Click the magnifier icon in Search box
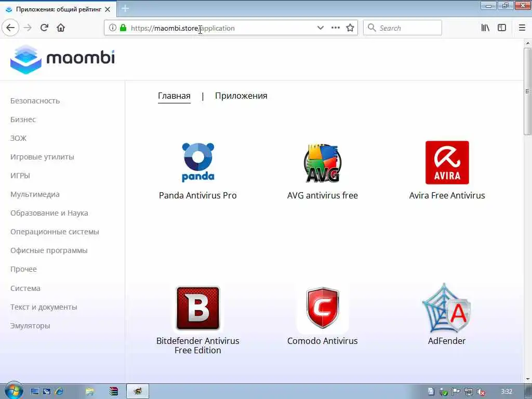532x399 pixels. 372,28
